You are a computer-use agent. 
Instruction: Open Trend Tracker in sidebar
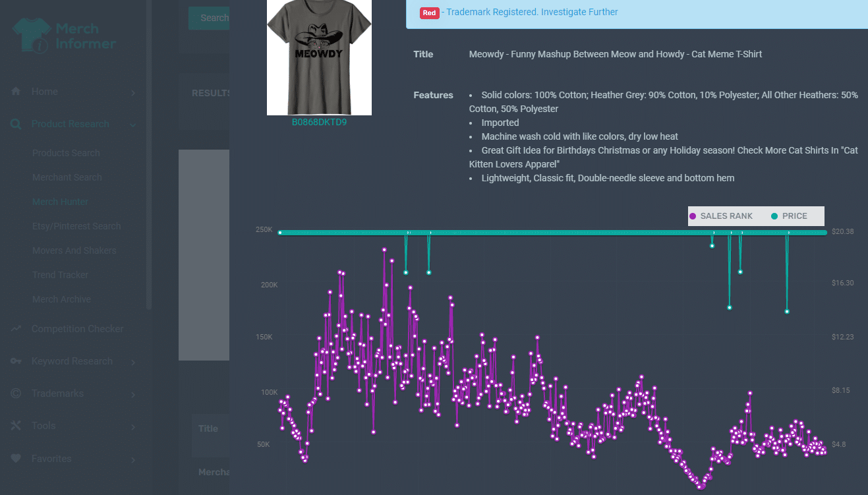[x=60, y=275]
